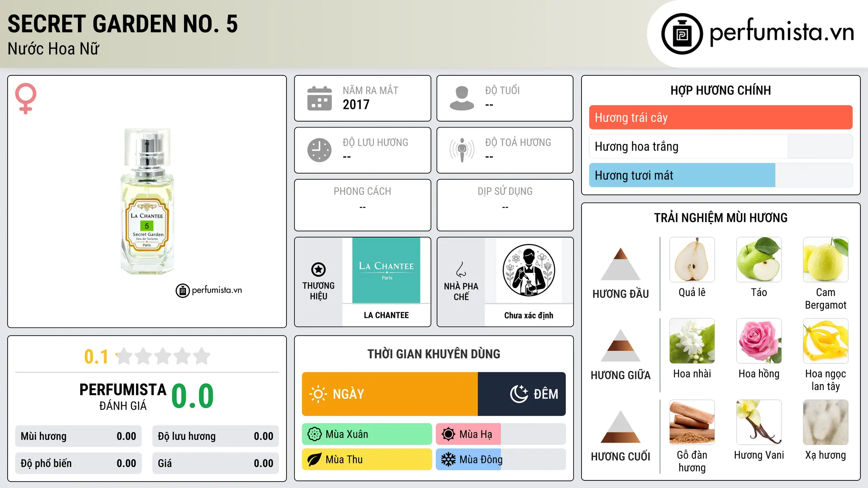The height and width of the screenshot is (488, 868).
Task: Click the Chưa xác định perfumer label
Action: (x=529, y=315)
